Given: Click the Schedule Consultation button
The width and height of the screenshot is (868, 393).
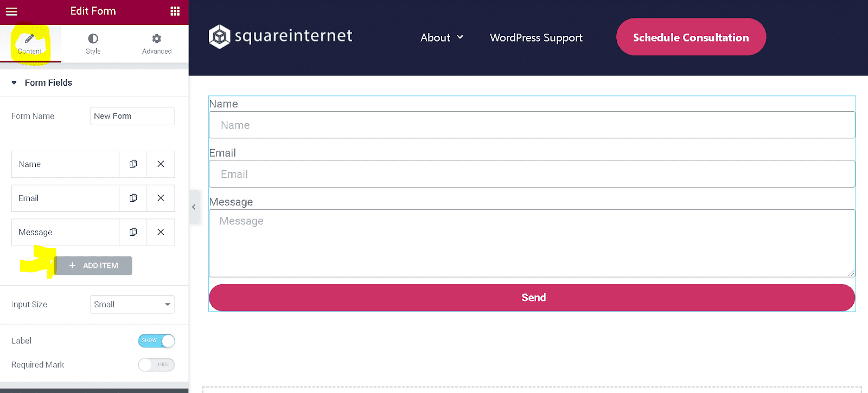Looking at the screenshot, I should (x=690, y=37).
